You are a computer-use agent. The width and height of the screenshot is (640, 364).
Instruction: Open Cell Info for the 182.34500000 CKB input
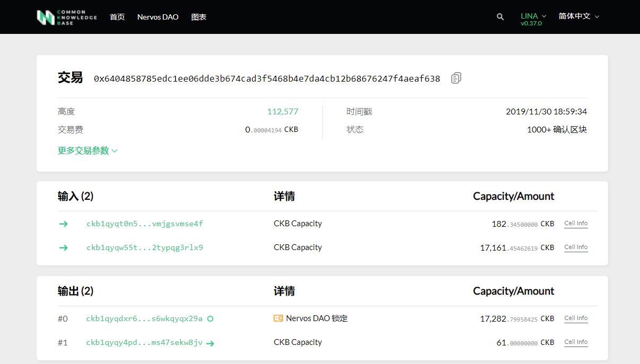click(x=576, y=224)
